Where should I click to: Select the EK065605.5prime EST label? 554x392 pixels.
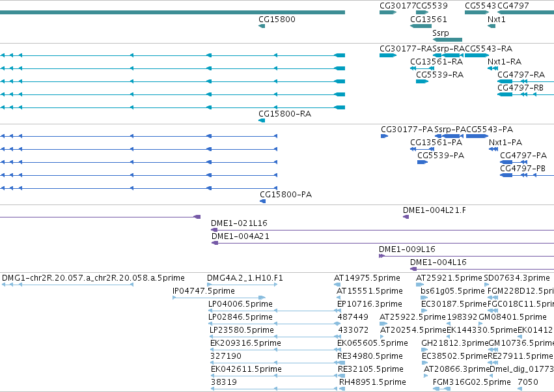coord(372,343)
